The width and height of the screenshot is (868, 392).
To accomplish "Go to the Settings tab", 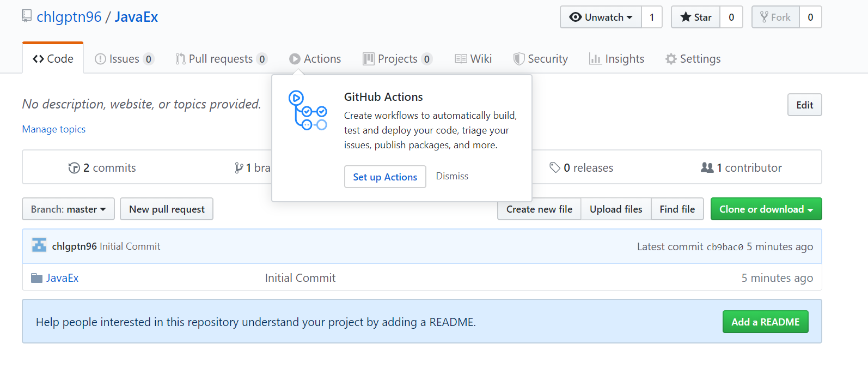I will coord(693,59).
